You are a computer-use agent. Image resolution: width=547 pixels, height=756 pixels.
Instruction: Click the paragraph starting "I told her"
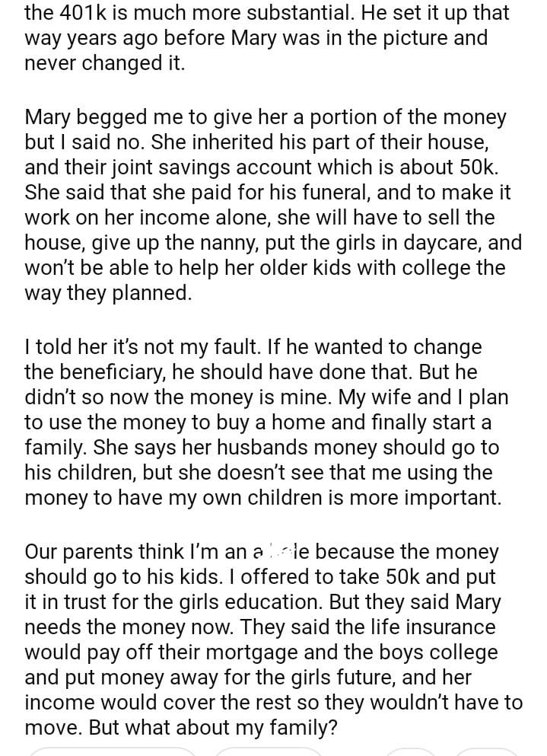pos(266,422)
